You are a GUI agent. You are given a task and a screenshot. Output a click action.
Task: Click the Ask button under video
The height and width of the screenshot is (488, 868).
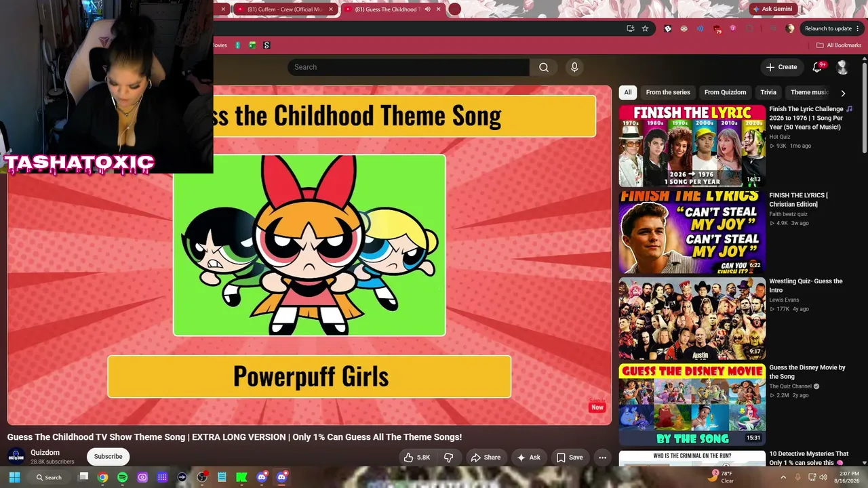coord(529,457)
